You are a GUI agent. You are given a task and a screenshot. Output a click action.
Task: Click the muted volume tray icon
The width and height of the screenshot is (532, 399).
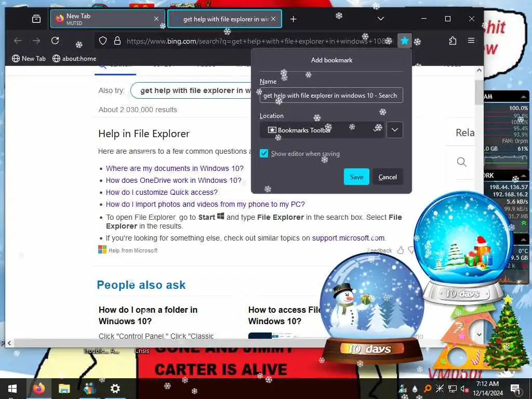[464, 389]
